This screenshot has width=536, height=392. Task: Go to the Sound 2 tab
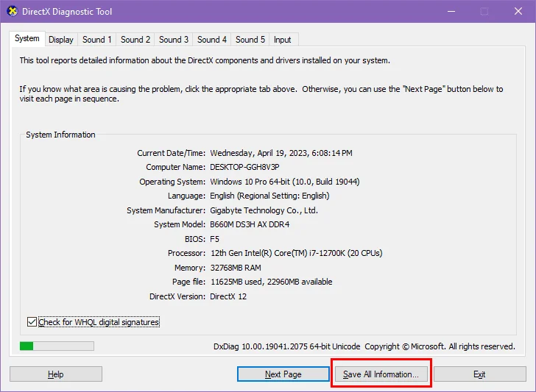pyautogui.click(x=135, y=40)
